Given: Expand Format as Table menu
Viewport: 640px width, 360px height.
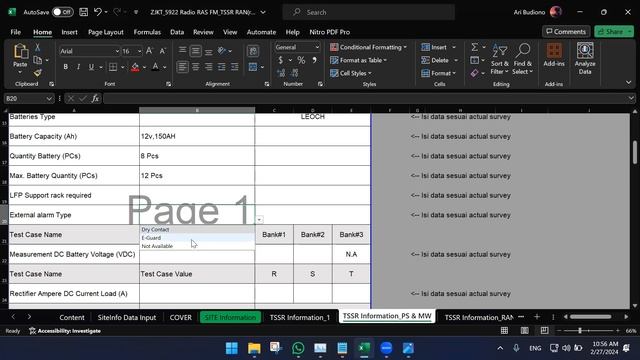Looking at the screenshot, I should click(358, 60).
